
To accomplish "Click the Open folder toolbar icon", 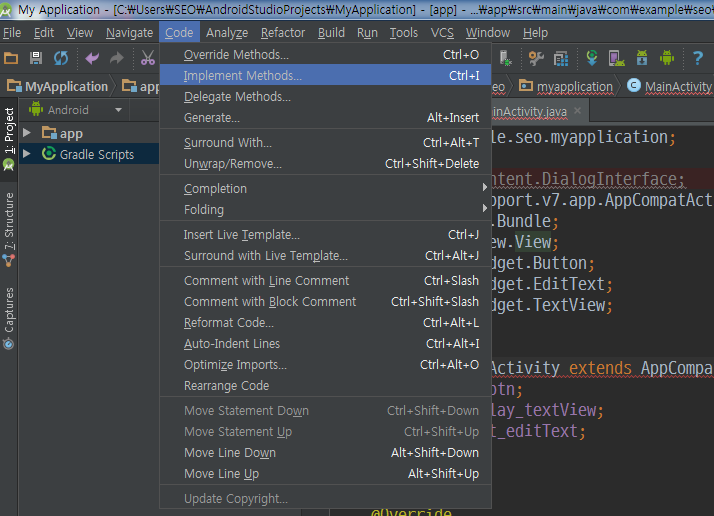I will 11,58.
